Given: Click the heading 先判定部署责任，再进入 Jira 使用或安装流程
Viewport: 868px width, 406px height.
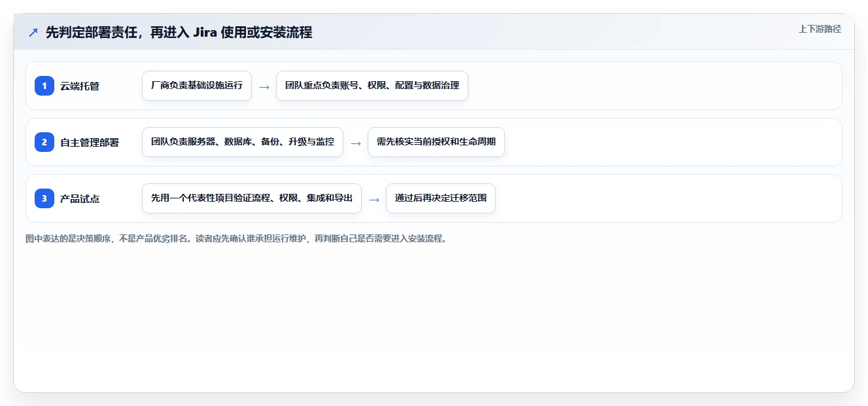Looking at the screenshot, I should (x=179, y=32).
